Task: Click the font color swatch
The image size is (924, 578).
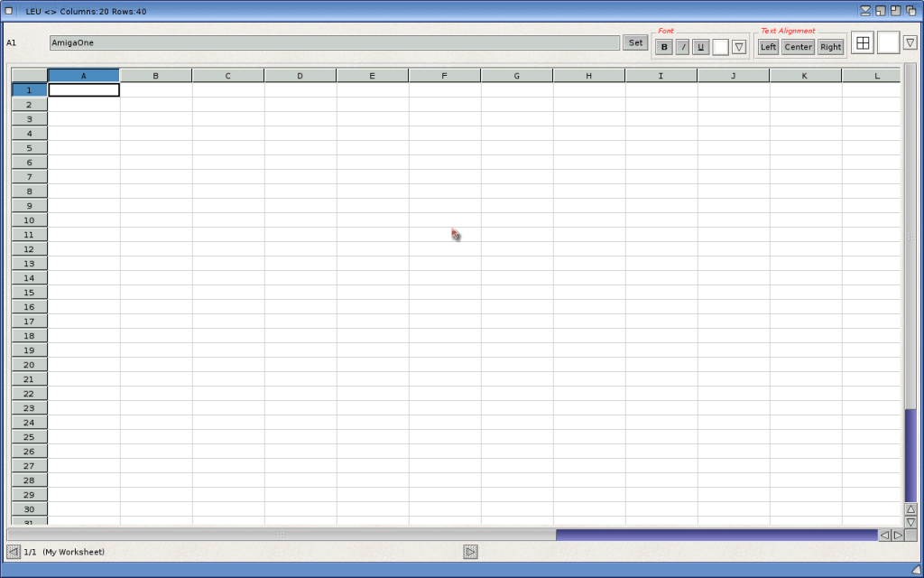Action: tap(720, 47)
